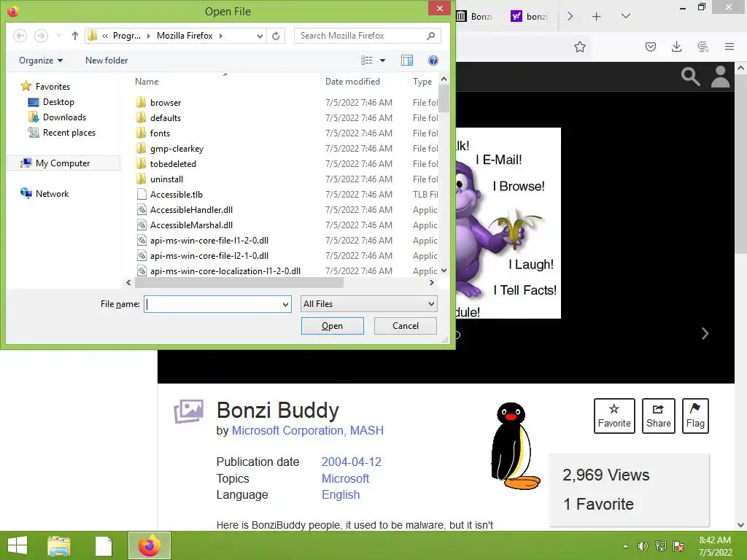The image size is (747, 560).
Task: Go forward in Open File dialog
Action: click(41, 36)
